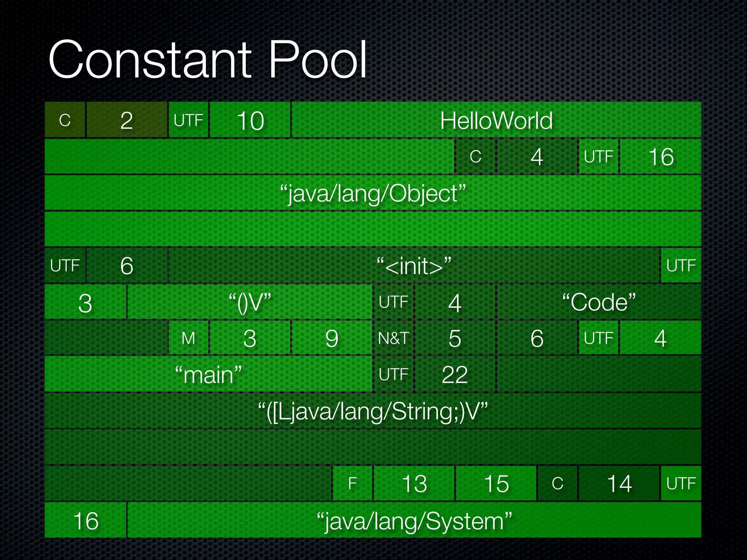Select the F field tag cell

coord(352,483)
